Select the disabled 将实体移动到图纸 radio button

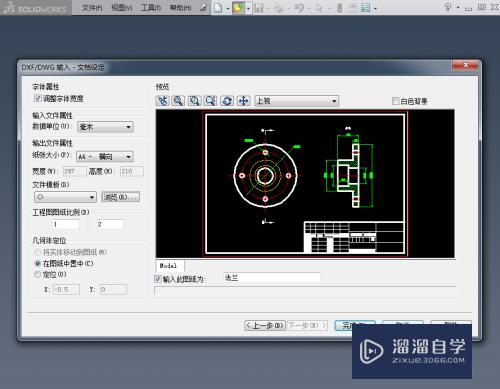(x=38, y=252)
